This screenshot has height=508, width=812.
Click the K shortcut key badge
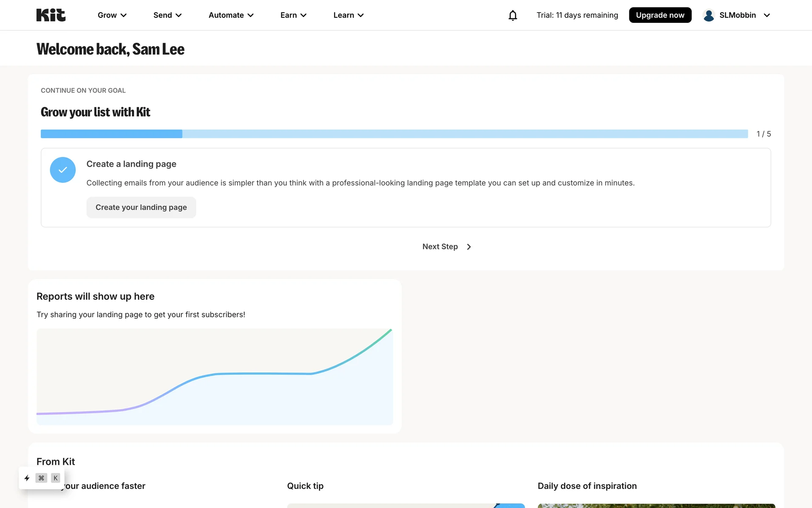(55, 478)
